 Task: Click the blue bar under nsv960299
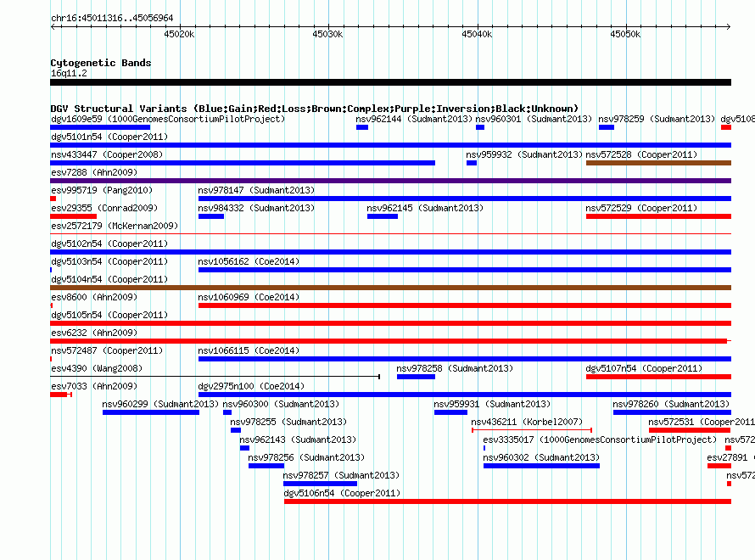151,412
